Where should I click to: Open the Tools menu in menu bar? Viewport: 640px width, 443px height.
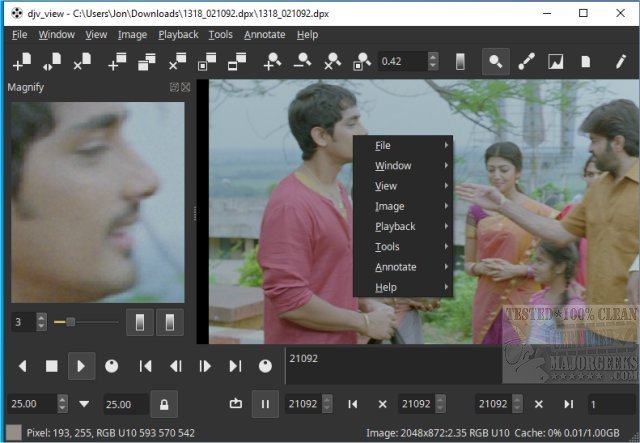coord(220,34)
